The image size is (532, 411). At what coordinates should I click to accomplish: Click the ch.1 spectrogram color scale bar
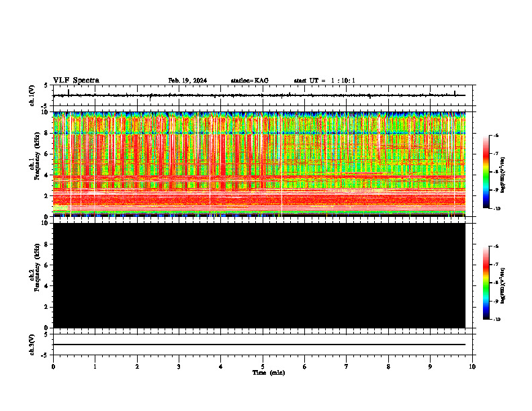click(x=486, y=172)
